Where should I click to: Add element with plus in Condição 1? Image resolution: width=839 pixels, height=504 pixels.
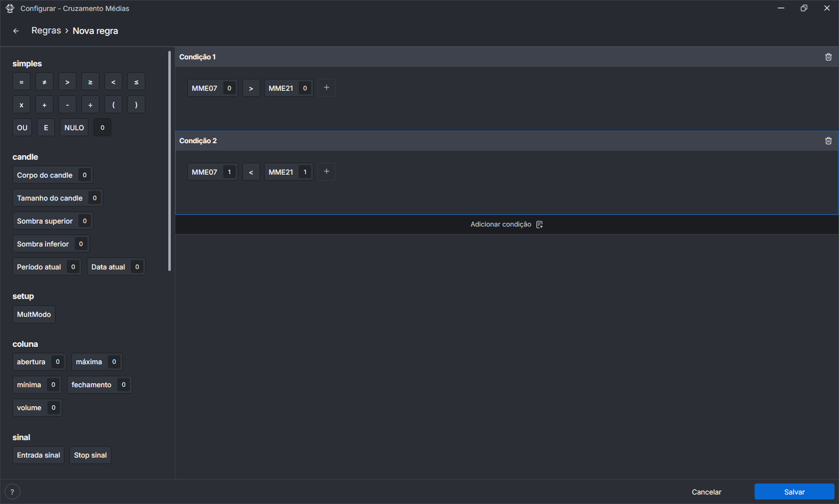[x=327, y=88]
